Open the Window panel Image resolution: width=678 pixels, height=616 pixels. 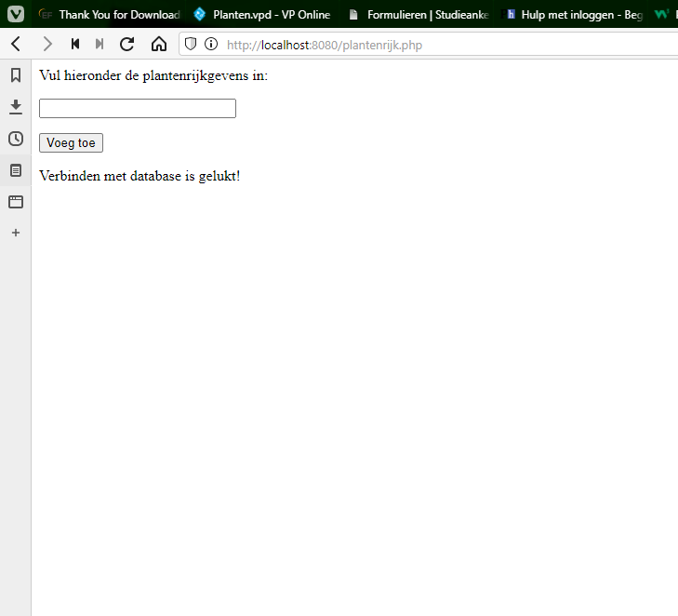coord(16,202)
